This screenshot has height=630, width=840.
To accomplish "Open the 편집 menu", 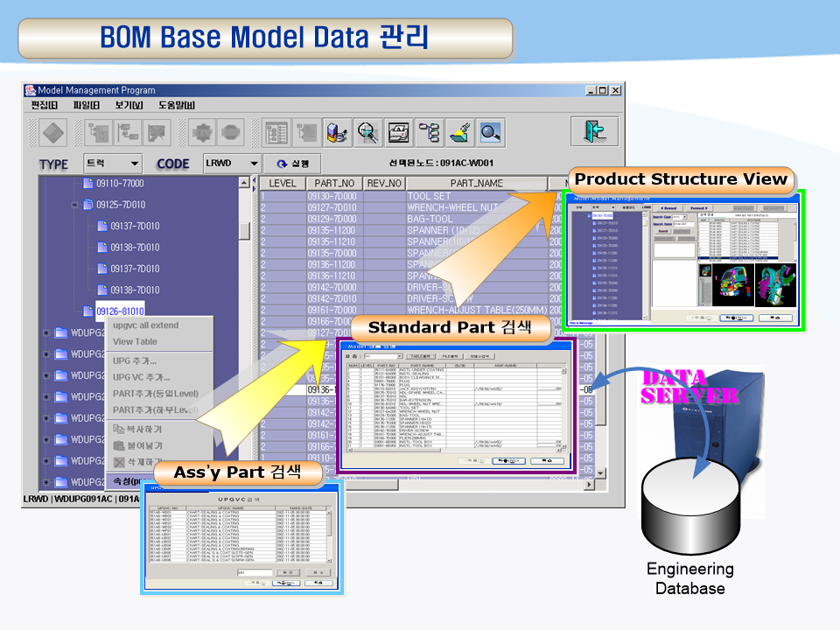I will (45, 105).
